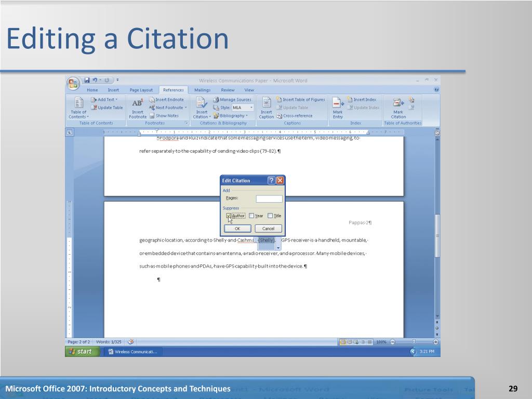
Task: Open Manage Sources
Action: (x=232, y=99)
